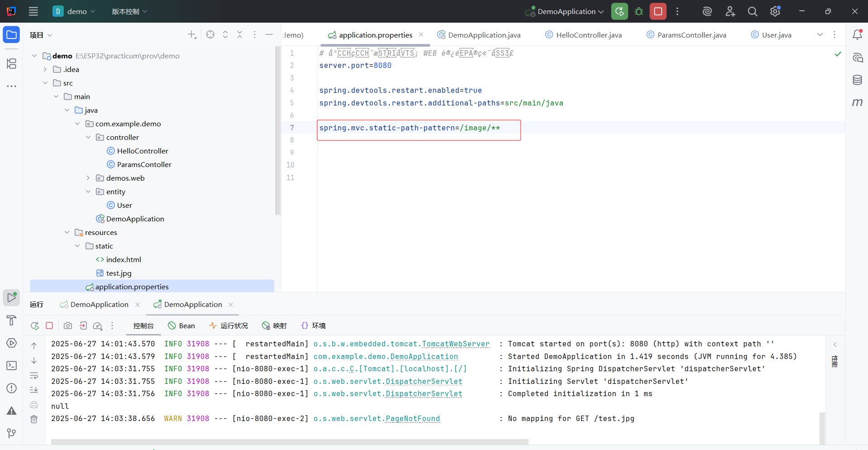The image size is (868, 450).
Task: Open the Problems tool window icon
Action: tap(11, 388)
